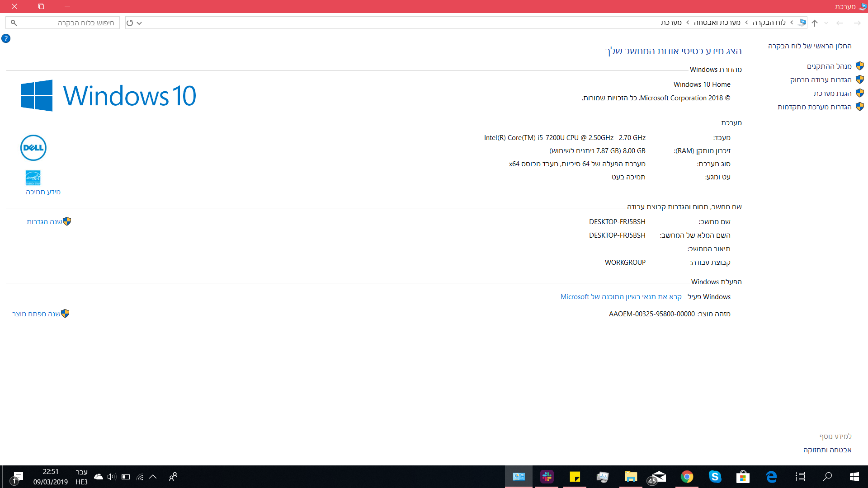
Task: Open Skype from the taskbar
Action: pos(715,477)
